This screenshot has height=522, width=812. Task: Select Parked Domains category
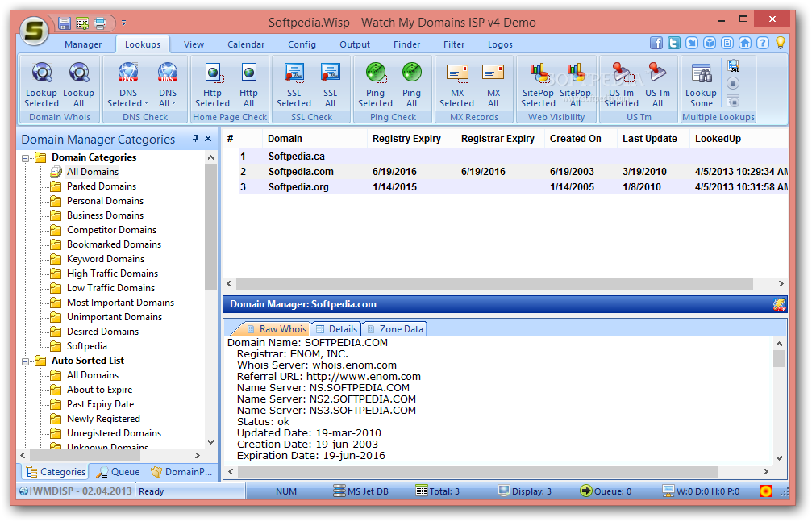[x=102, y=186]
